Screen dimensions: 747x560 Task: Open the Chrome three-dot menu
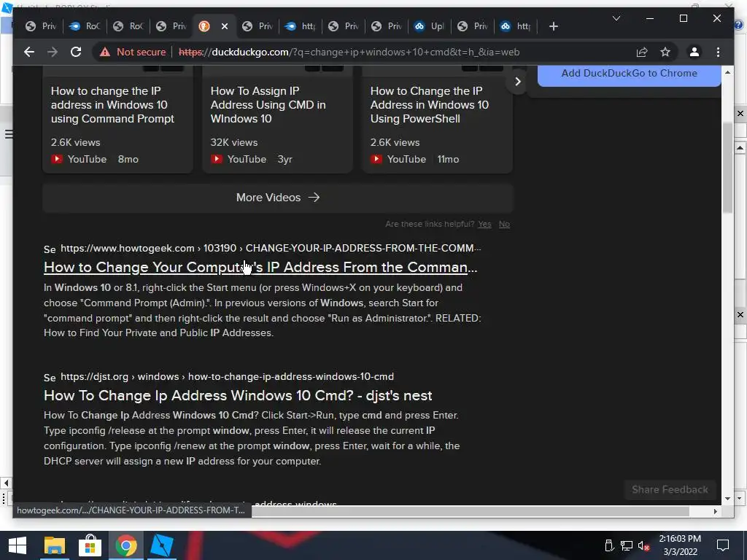click(x=718, y=52)
